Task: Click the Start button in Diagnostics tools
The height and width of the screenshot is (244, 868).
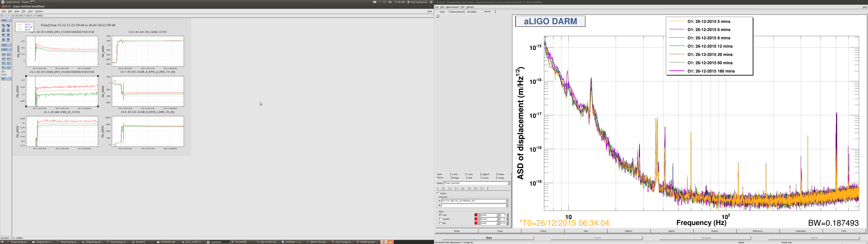Action: (x=489, y=238)
